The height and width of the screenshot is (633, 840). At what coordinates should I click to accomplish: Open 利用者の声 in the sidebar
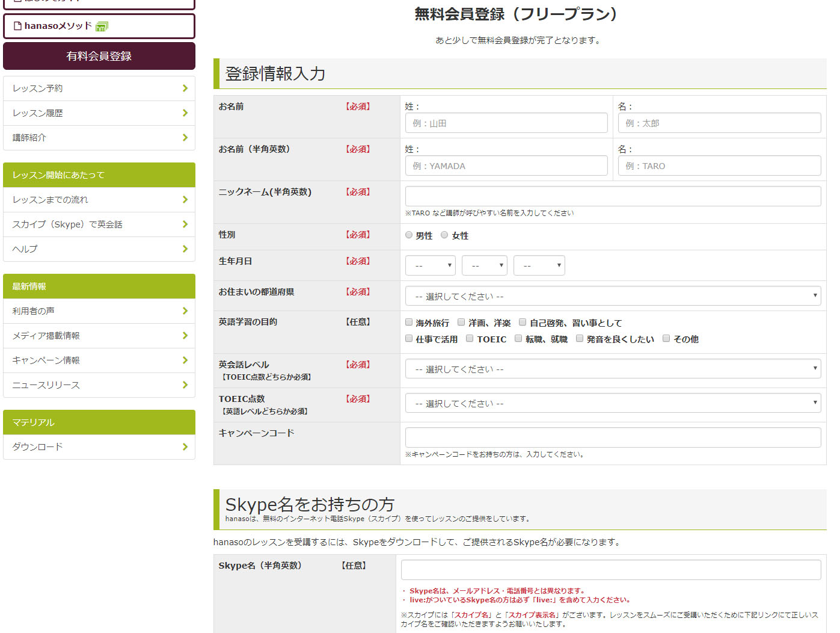[x=99, y=311]
